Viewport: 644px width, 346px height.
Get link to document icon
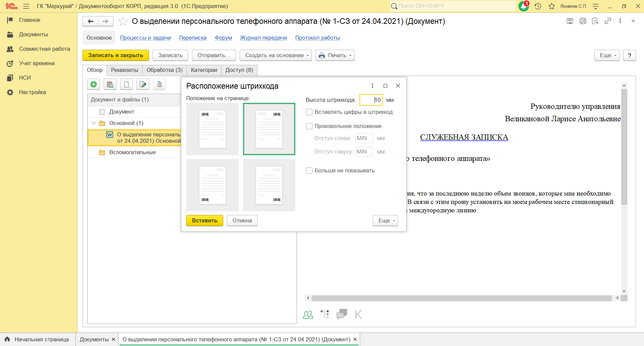coord(608,21)
